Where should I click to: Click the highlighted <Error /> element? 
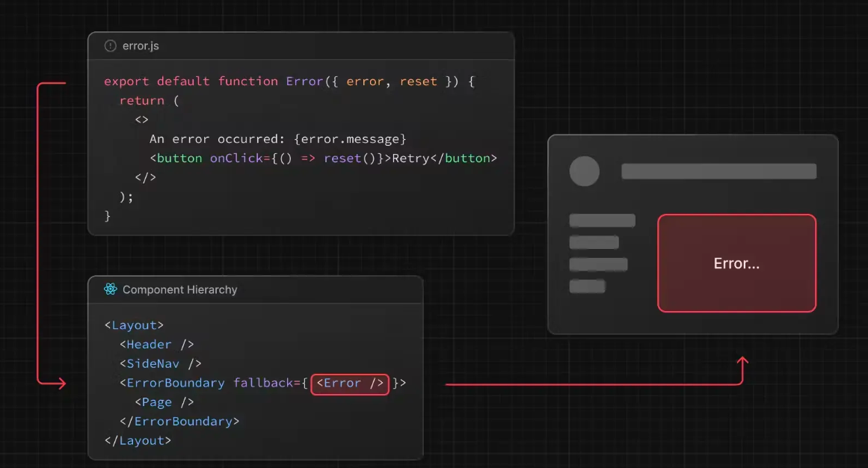tap(350, 384)
